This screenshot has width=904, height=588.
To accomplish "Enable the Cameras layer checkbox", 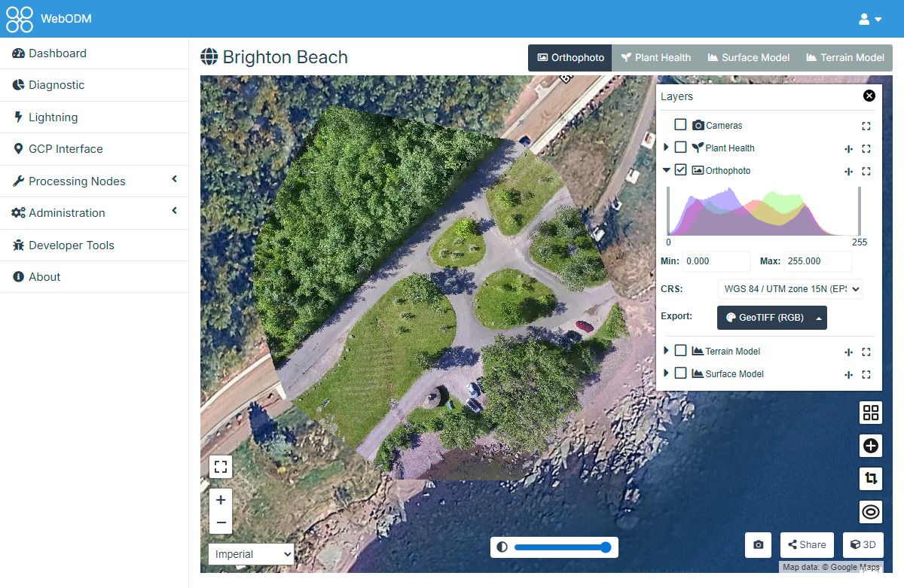I will [681, 124].
